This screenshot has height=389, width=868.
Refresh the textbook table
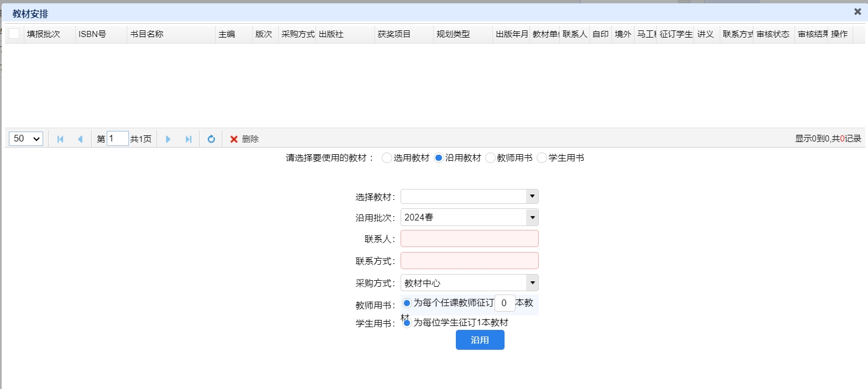pos(211,139)
